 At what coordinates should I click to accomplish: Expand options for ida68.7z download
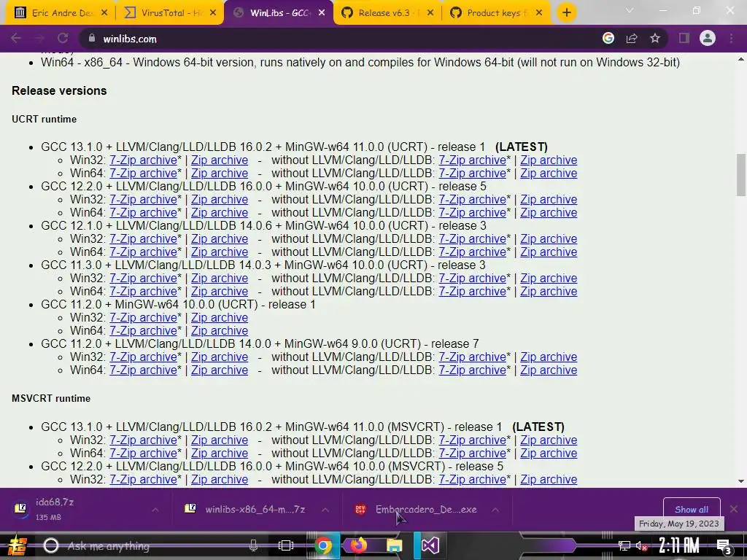click(x=155, y=510)
